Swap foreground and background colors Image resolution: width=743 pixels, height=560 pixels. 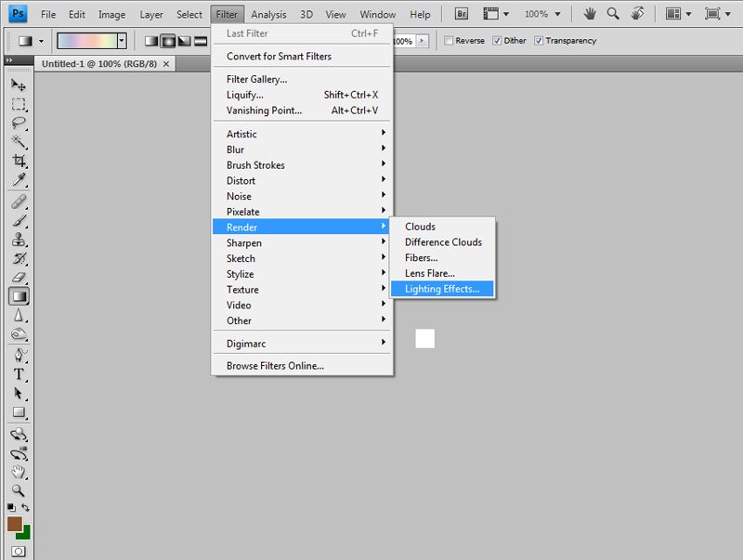click(26, 507)
